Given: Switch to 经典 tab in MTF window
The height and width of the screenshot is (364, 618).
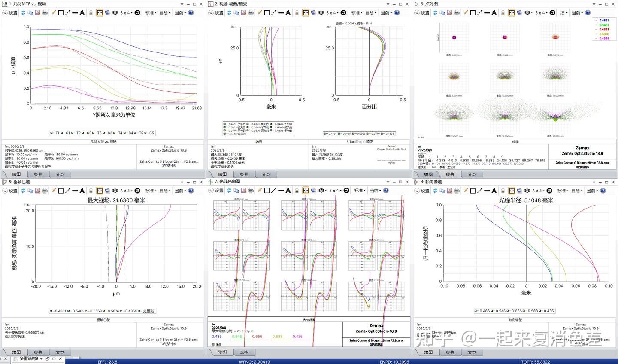Looking at the screenshot, I should coord(38,174).
